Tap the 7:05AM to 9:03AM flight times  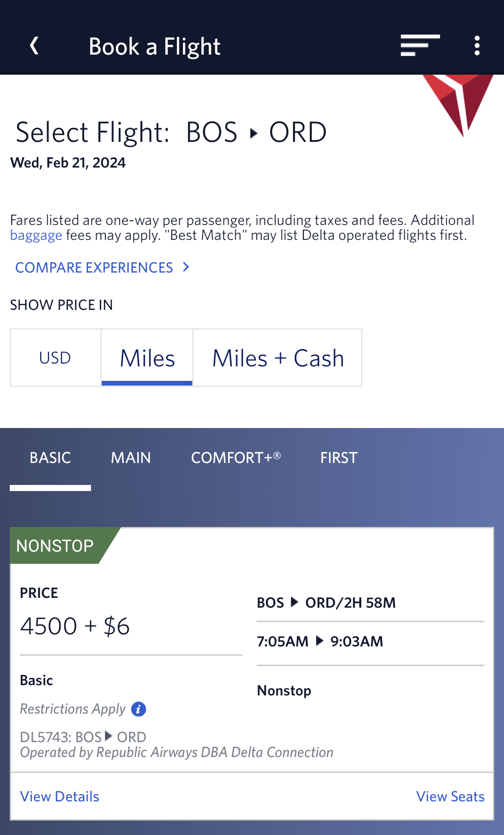[320, 641]
